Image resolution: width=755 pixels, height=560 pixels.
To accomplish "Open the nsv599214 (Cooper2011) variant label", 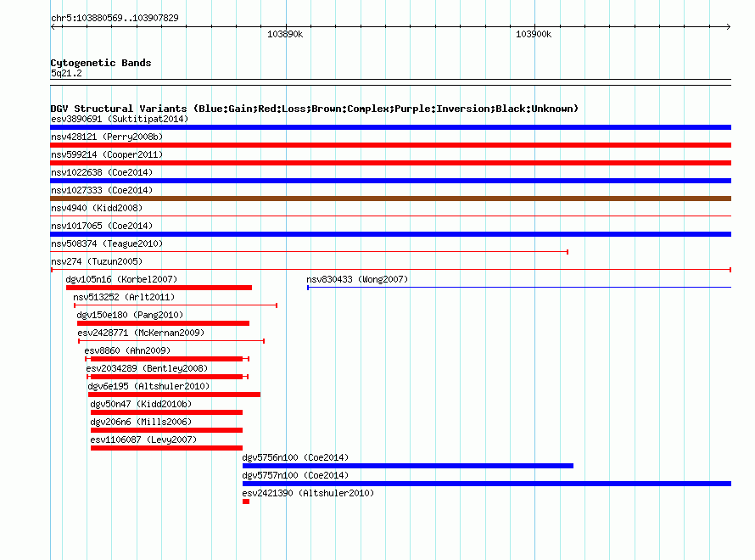I will (x=107, y=154).
